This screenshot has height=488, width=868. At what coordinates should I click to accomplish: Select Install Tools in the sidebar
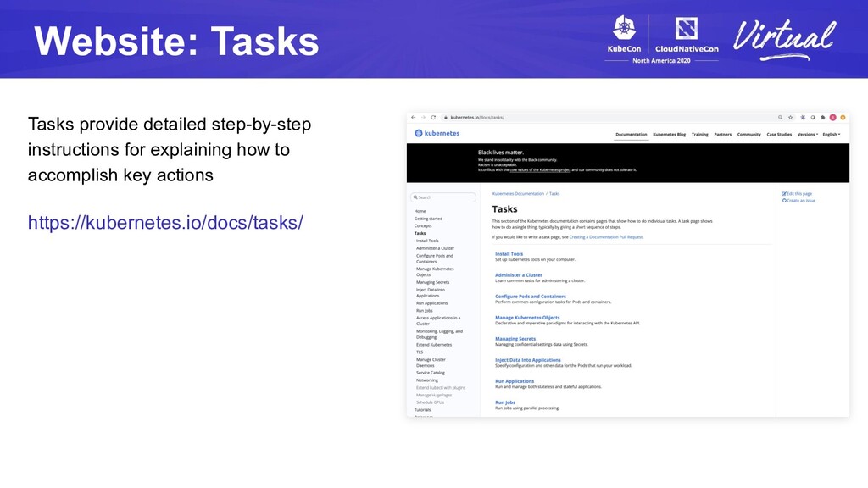point(427,241)
